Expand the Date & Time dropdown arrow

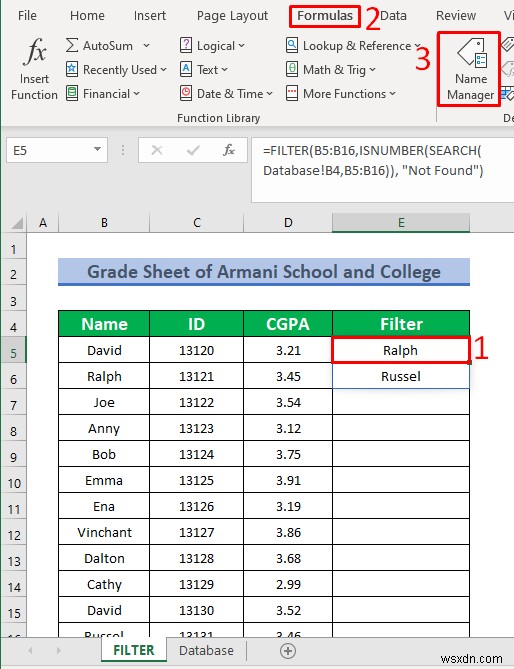point(269,93)
